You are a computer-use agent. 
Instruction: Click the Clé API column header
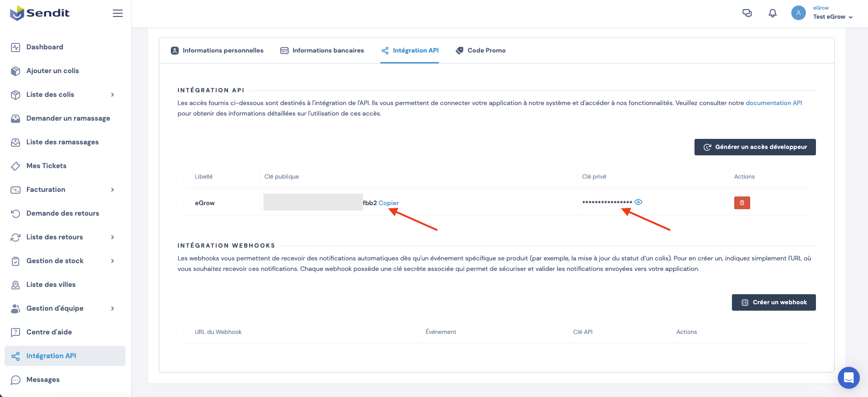tap(583, 332)
